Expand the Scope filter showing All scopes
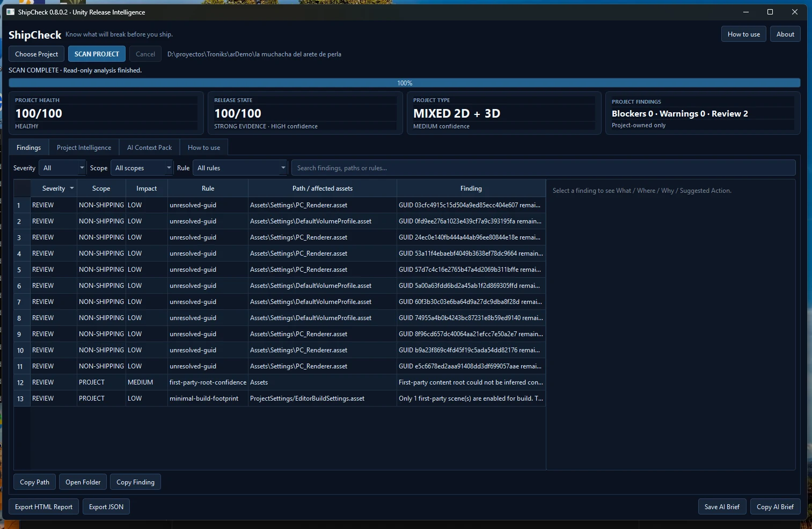This screenshot has width=812, height=529. [x=142, y=168]
